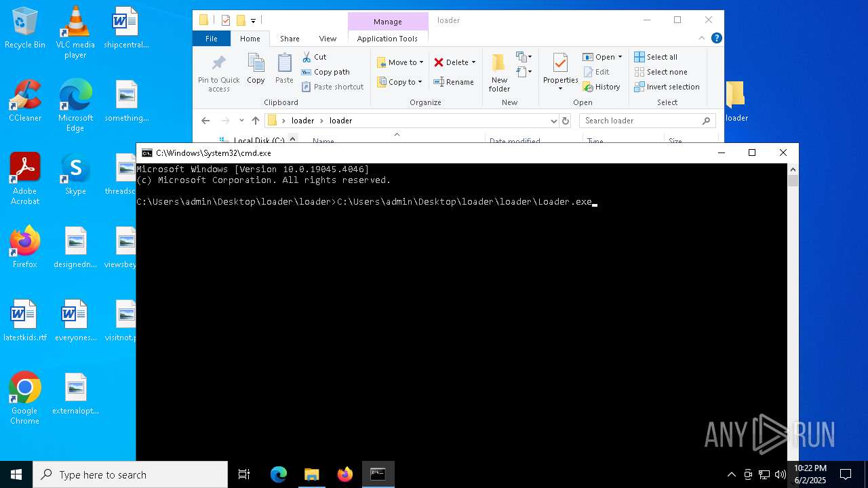Viewport: 868px width, 488px height.
Task: Select the loader folder on the desktop
Action: [736, 101]
